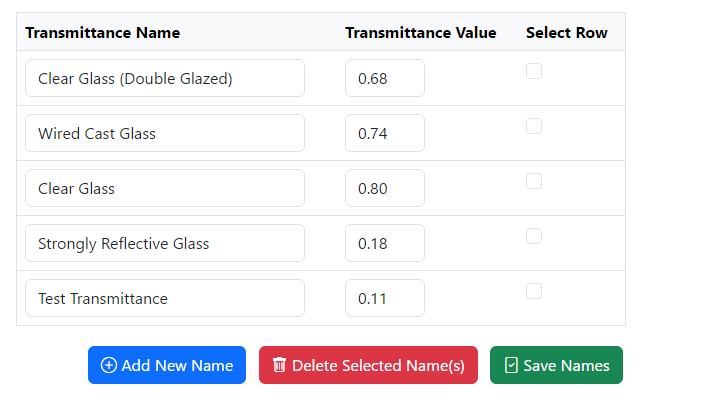Enable the Strongly Reflective Glass row checkbox
Viewport: 701px width, 404px height.
[x=534, y=236]
